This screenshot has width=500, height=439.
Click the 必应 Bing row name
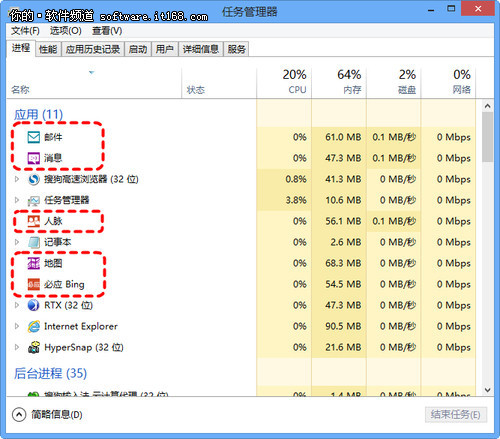(64, 284)
